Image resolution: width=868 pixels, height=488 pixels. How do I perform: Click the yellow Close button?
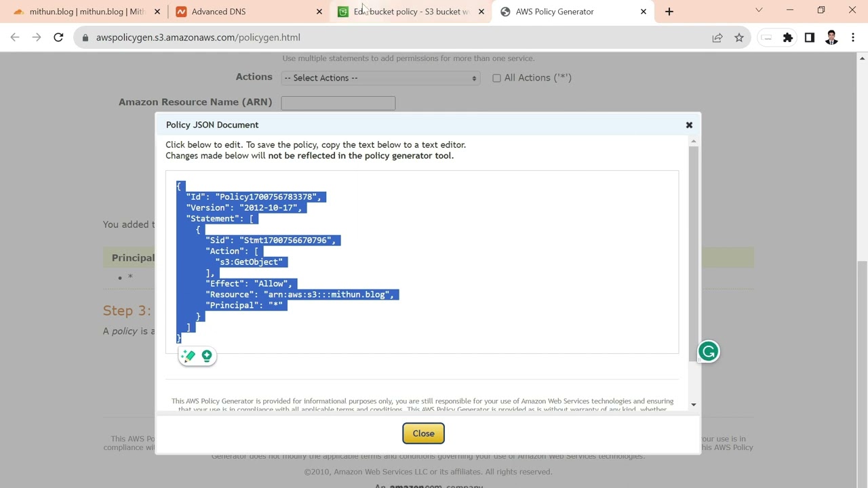point(423,433)
